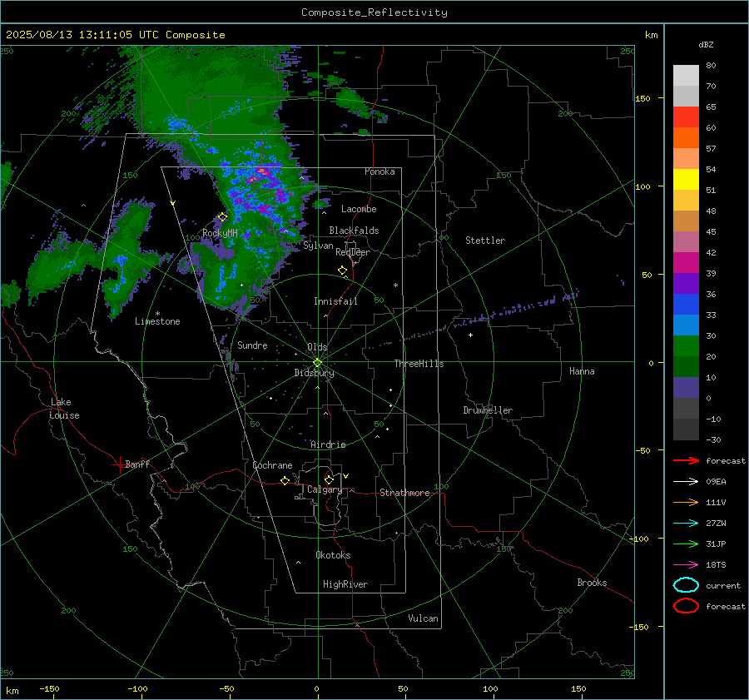
Task: Click the yellow diamond marker at Red Deer
Action: click(x=342, y=271)
